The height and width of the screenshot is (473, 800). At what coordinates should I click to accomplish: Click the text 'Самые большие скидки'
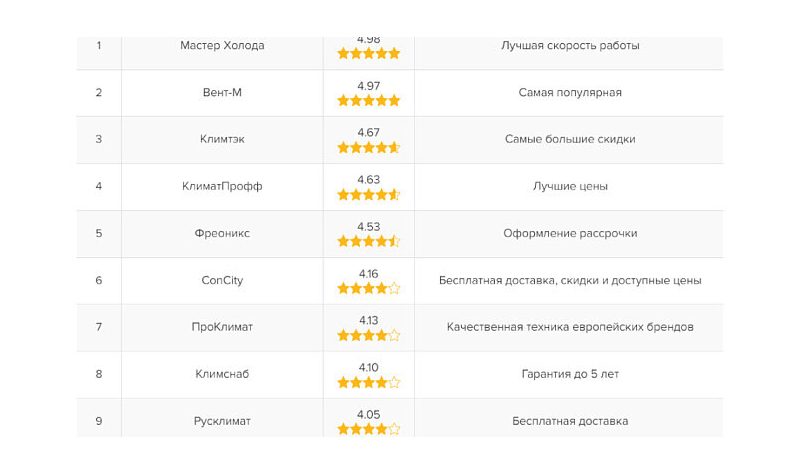click(x=570, y=140)
